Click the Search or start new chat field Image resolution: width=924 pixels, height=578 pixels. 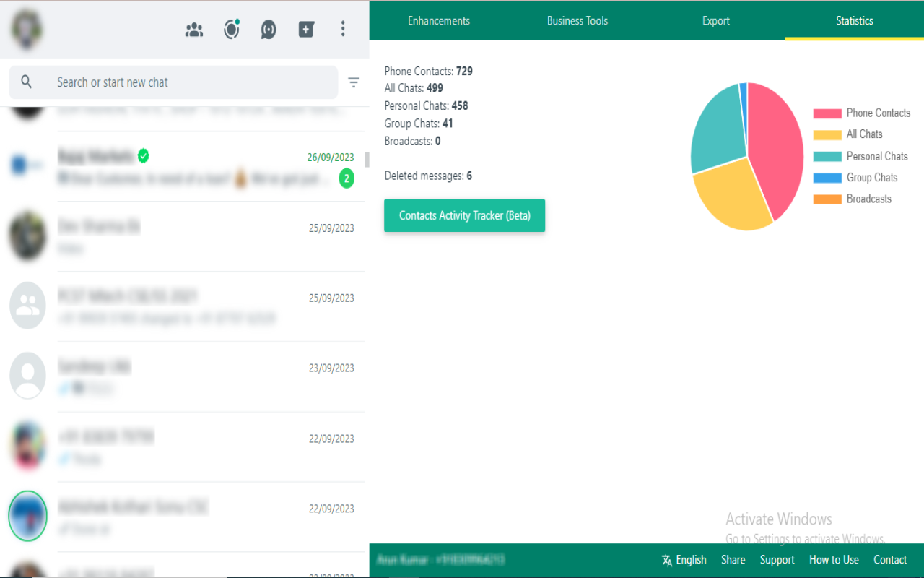pos(173,82)
